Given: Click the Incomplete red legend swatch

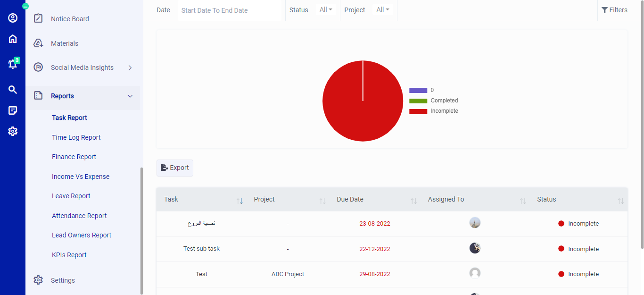Looking at the screenshot, I should 418,110.
